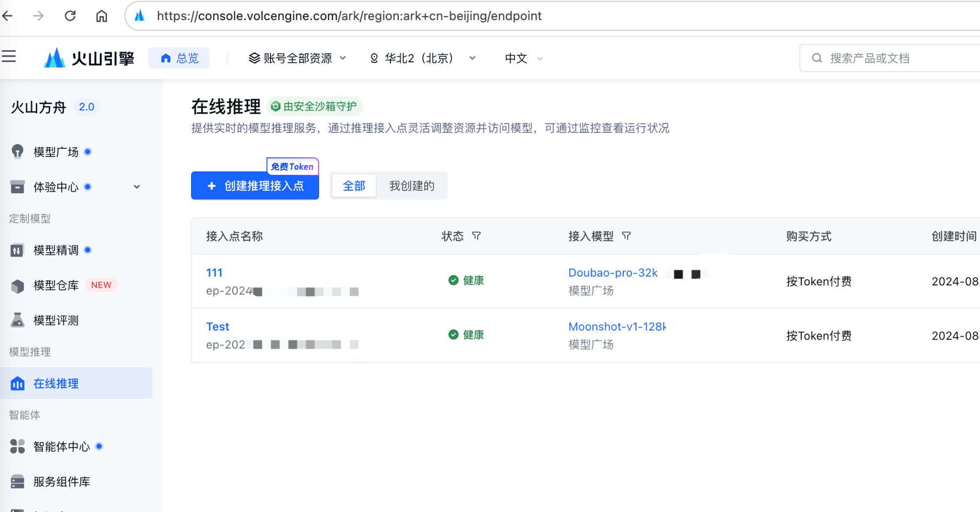Open 模型仓库 in the sidebar
Screen dimensions: 980x512
tap(56, 285)
